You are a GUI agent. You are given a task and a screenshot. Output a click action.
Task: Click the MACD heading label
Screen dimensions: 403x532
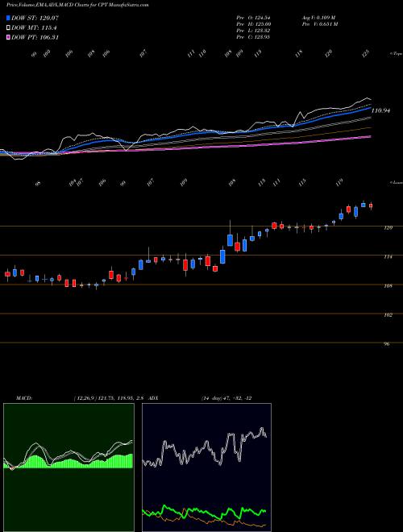(24, 398)
